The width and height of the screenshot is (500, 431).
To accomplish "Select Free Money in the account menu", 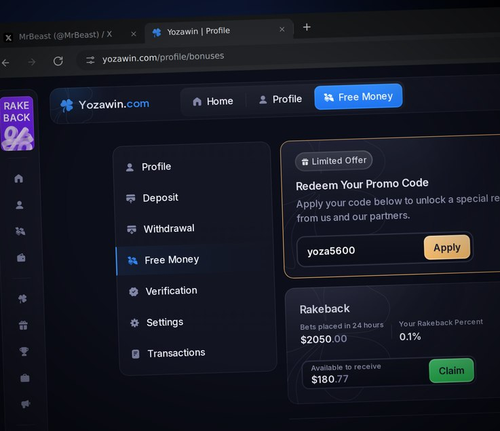I will (195, 260).
